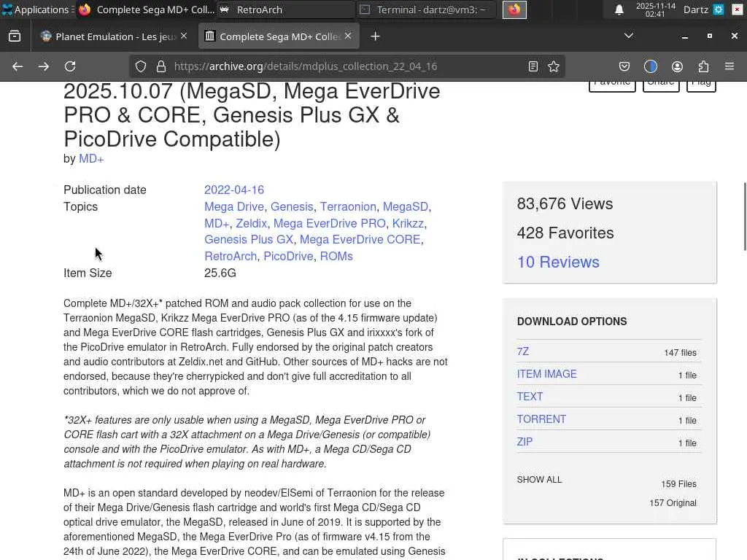Viewport: 747px width, 560px height.
Task: Select the Complete Sega MD+ Collection tab
Action: [x=279, y=36]
